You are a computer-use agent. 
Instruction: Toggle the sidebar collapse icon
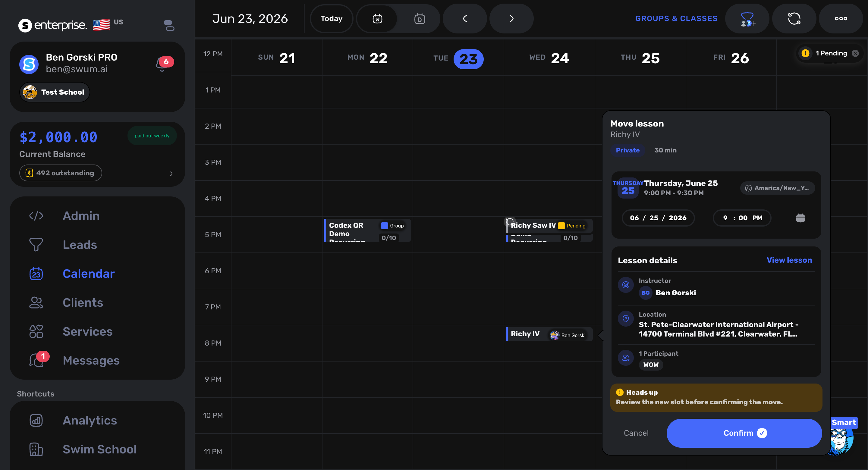point(169,25)
